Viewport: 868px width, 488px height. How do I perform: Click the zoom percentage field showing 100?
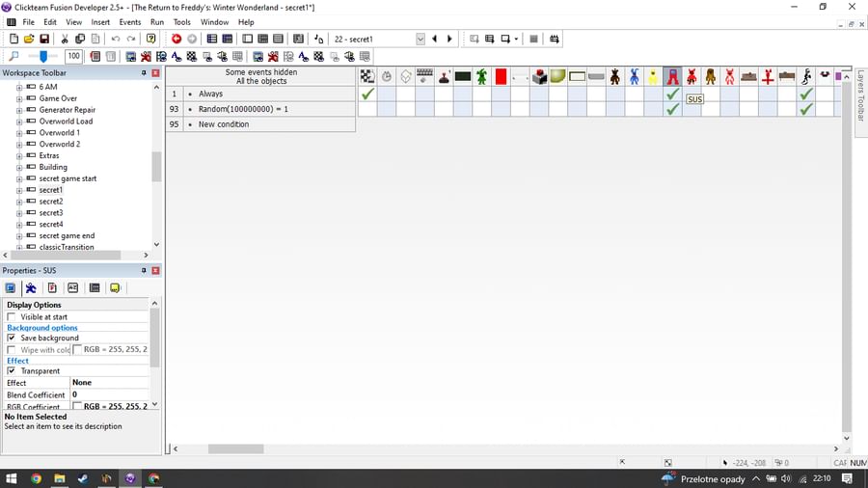coord(73,56)
